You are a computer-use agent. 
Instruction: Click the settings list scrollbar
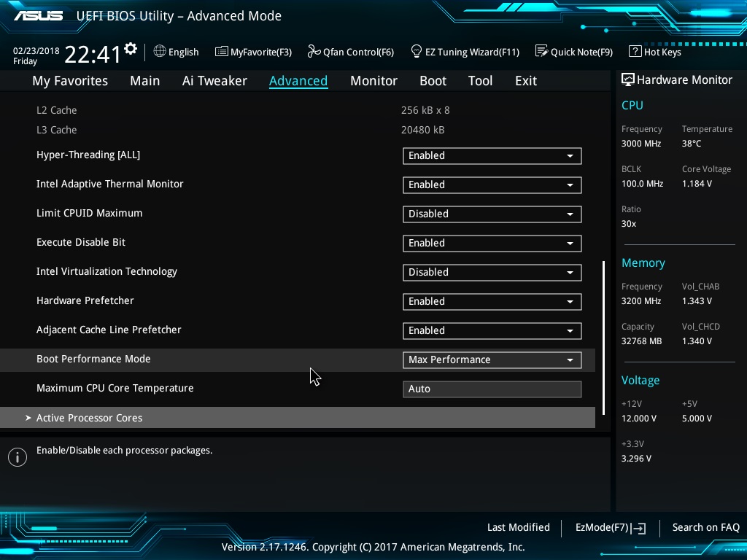pyautogui.click(x=603, y=338)
